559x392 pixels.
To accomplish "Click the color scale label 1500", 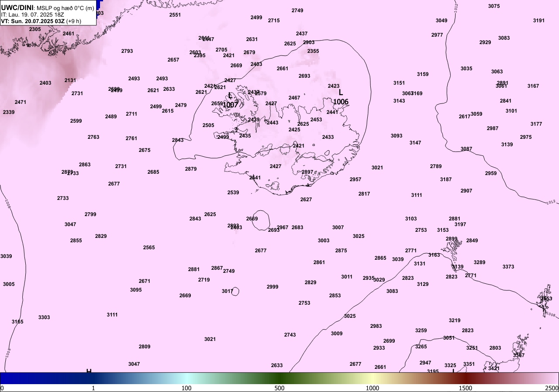I will pyautogui.click(x=466, y=388).
